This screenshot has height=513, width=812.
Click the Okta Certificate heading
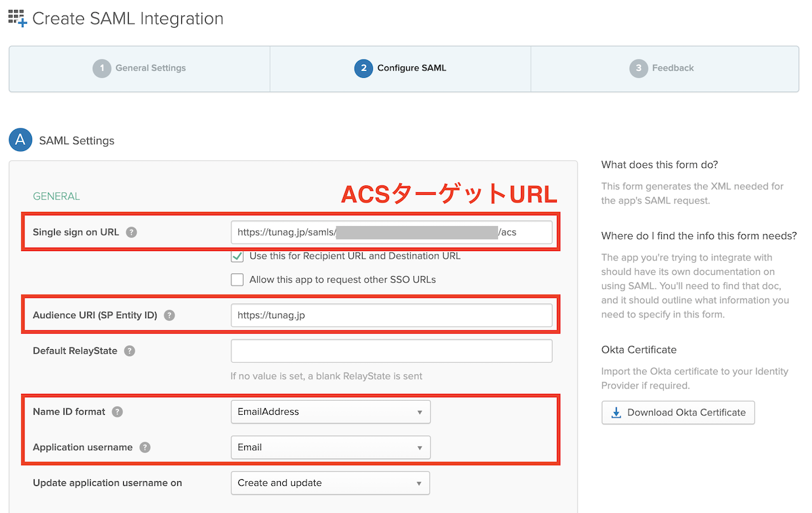coord(639,350)
